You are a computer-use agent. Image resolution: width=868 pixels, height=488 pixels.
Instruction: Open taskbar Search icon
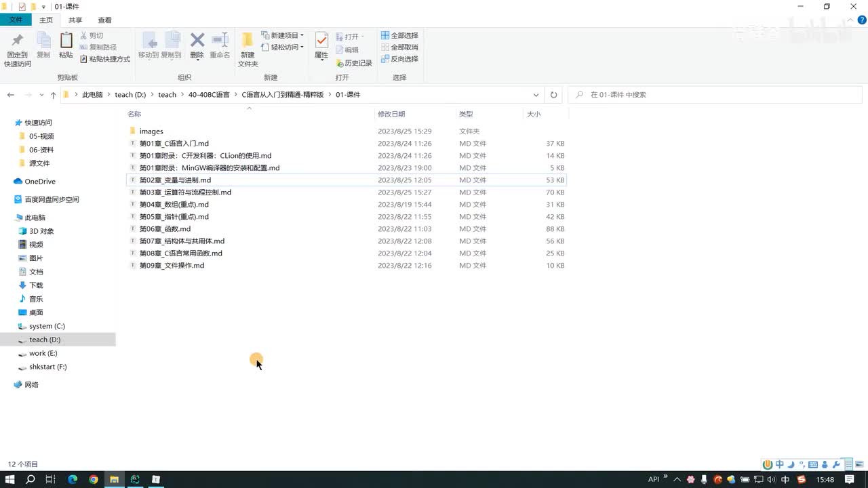31,479
